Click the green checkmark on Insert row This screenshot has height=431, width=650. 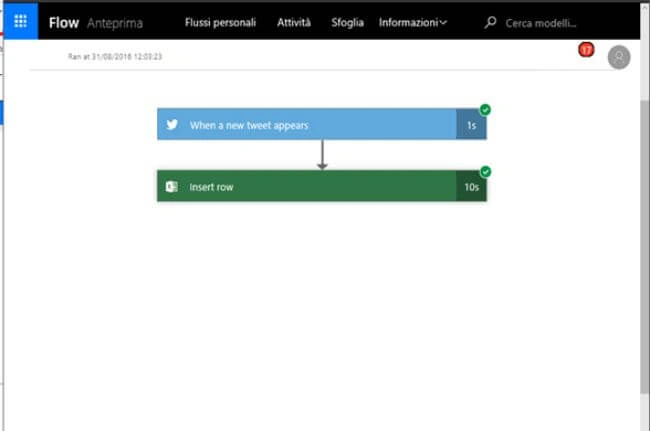point(485,172)
